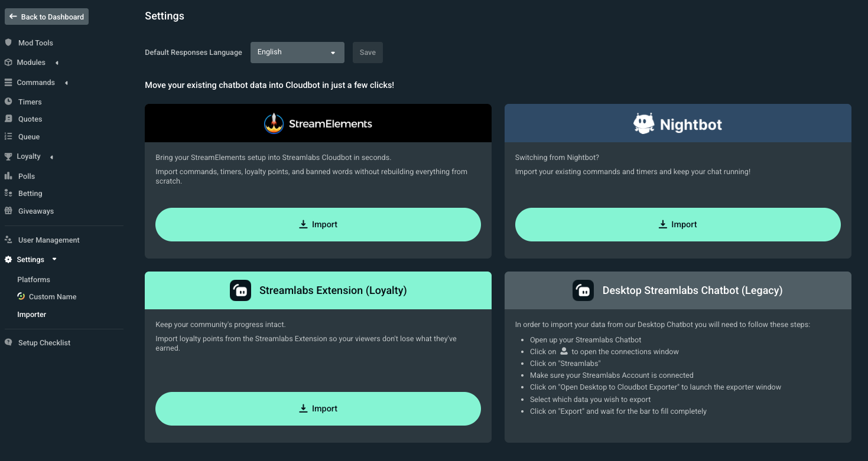Click the Desktop Streamlabs Chatbot logo icon

click(583, 290)
